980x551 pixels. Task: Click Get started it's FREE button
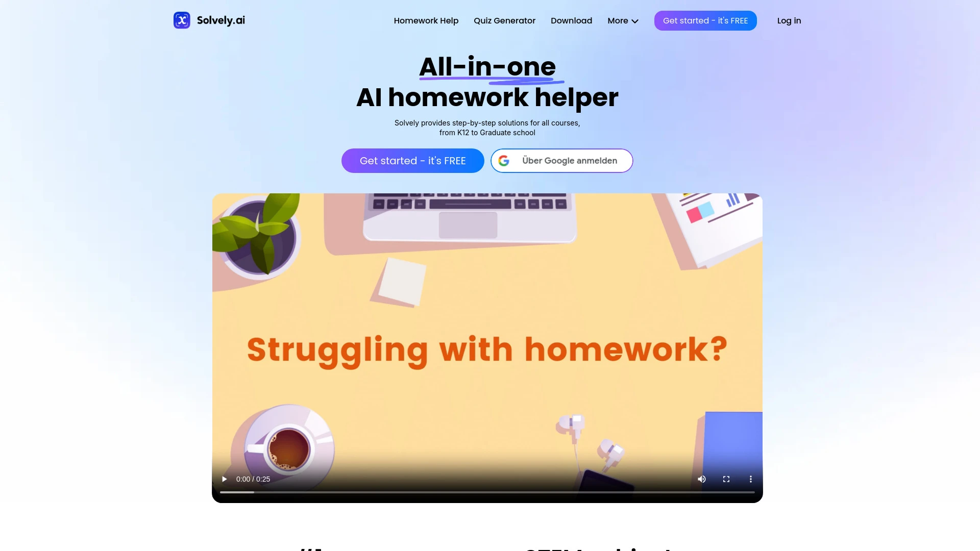point(412,160)
